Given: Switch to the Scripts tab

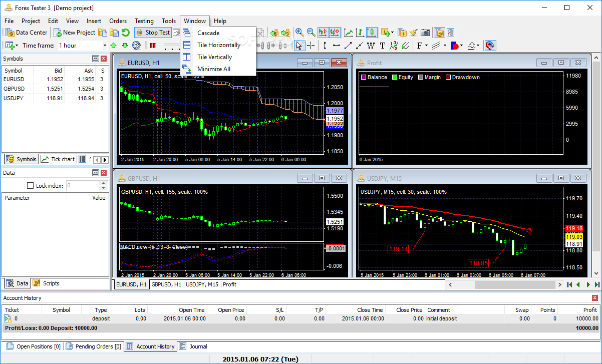Looking at the screenshot, I should pyautogui.click(x=46, y=283).
